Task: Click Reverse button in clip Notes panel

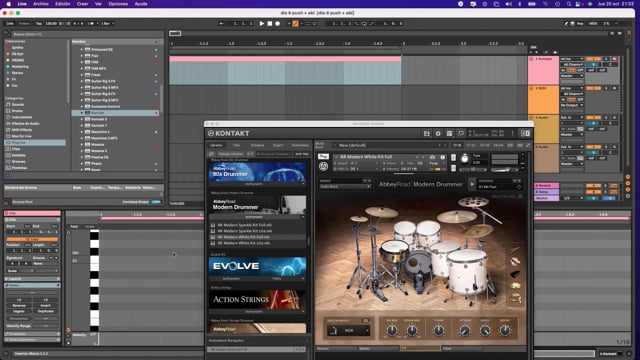Action: click(19, 305)
